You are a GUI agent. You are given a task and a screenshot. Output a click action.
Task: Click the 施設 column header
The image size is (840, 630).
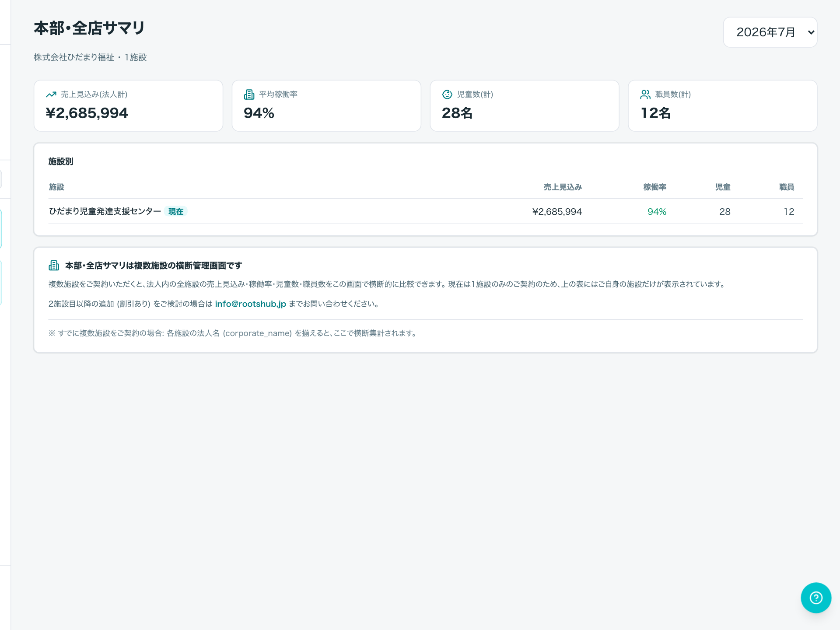pos(56,187)
